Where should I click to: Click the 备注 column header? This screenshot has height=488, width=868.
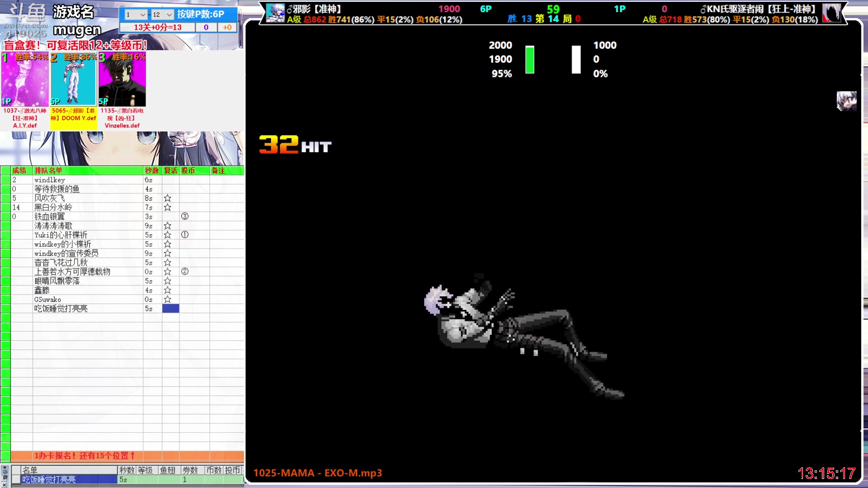tap(226, 170)
